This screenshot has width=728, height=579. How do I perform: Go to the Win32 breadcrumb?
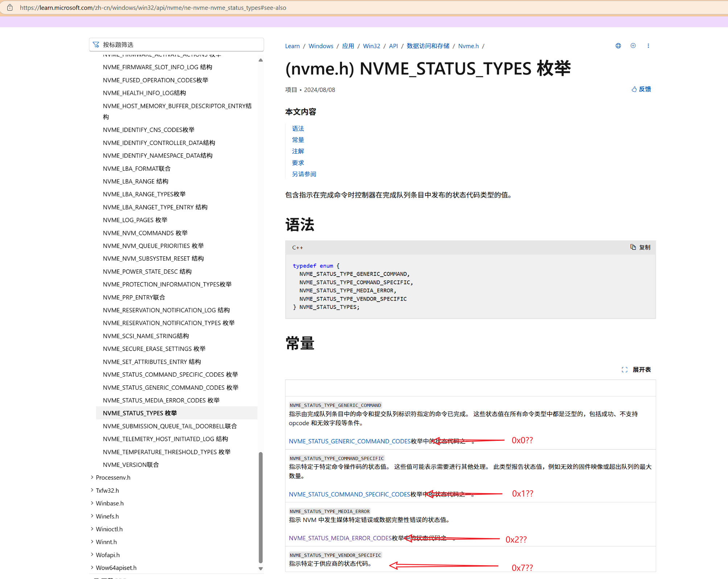click(371, 46)
